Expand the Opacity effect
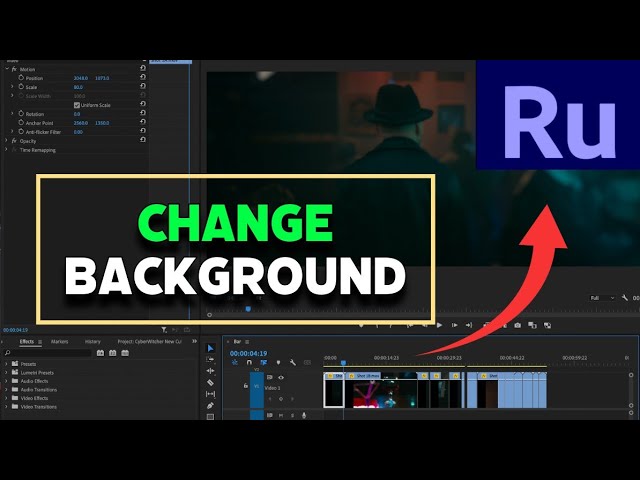Viewport: 640px width, 480px height. tap(6, 141)
